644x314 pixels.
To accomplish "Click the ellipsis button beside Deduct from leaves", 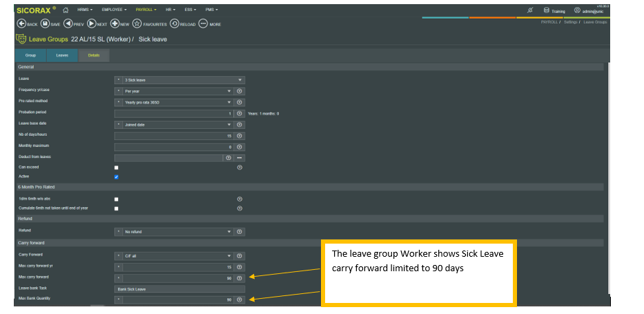I will 240,157.
